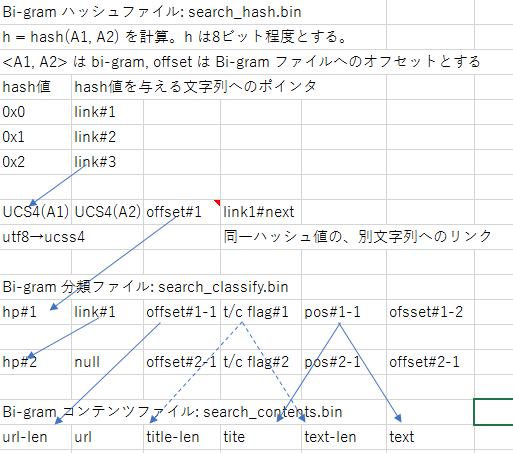
Task: Select the pos#2-1 cell
Action: (344, 362)
